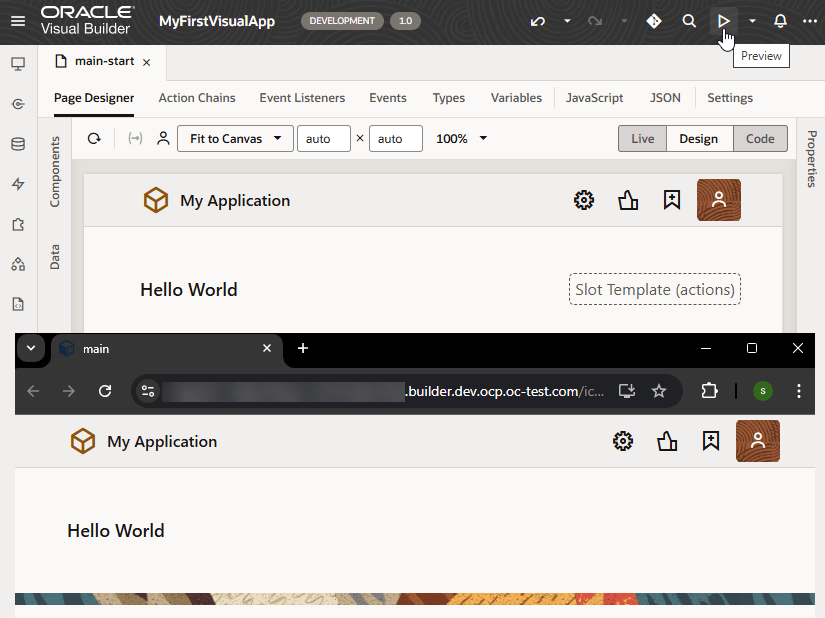Click the settings gear in designer app header
Image resolution: width=825 pixels, height=618 pixels.
(x=584, y=200)
